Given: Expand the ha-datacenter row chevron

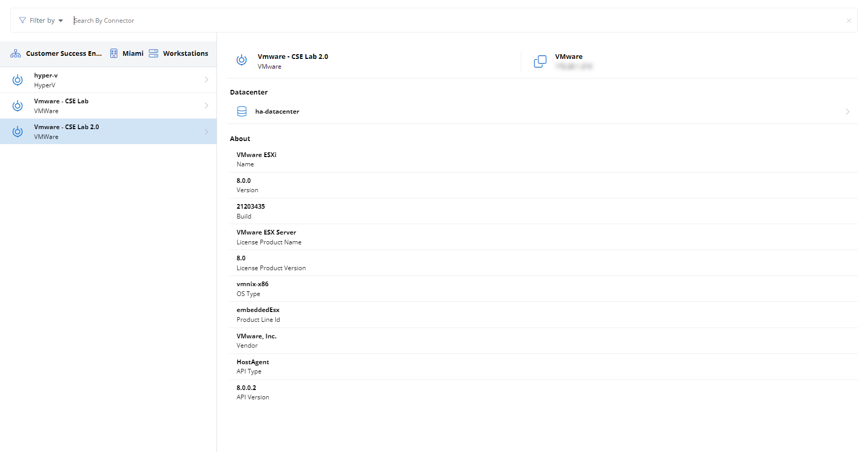Looking at the screenshot, I should [847, 112].
